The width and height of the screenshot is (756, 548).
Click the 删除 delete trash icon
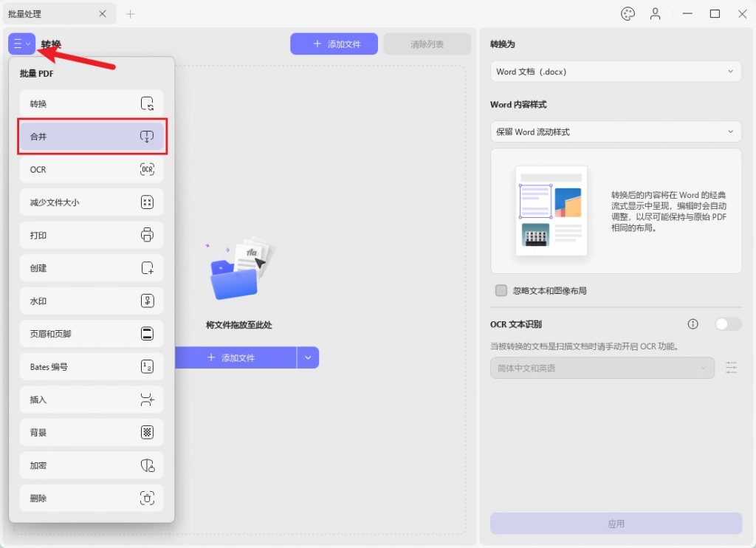[x=147, y=498]
